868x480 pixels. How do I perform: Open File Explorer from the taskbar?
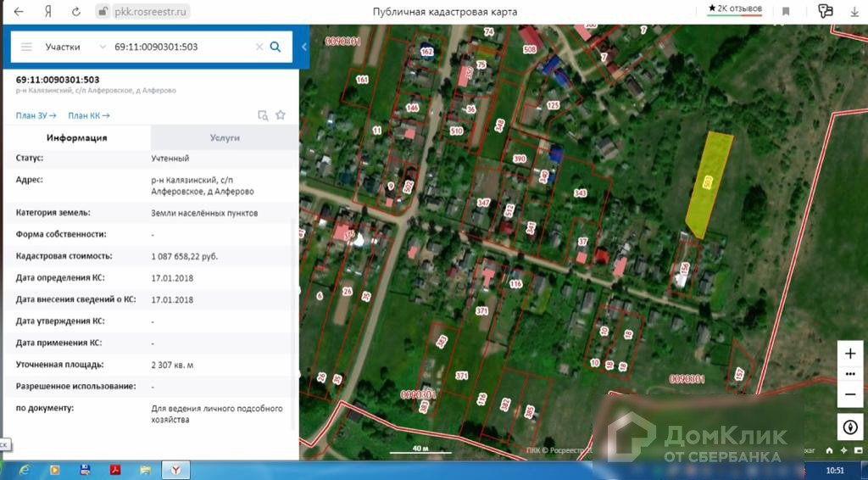(x=146, y=470)
